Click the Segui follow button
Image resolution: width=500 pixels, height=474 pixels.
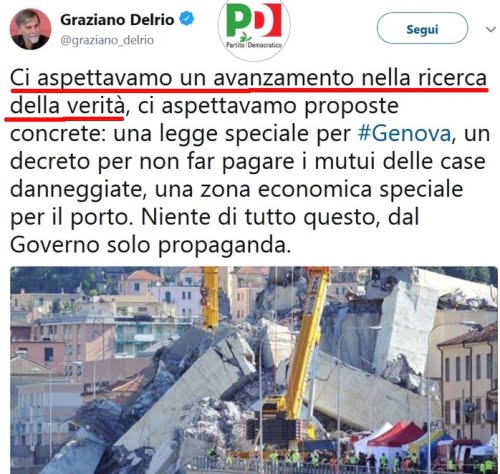(x=422, y=29)
